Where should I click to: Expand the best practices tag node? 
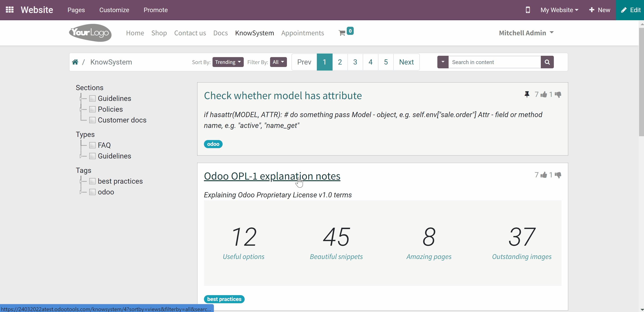(81, 181)
